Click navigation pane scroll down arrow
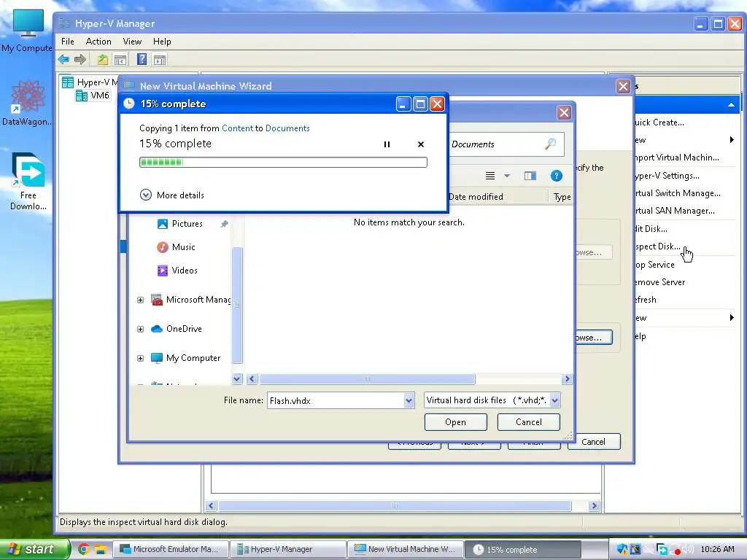 click(x=237, y=378)
